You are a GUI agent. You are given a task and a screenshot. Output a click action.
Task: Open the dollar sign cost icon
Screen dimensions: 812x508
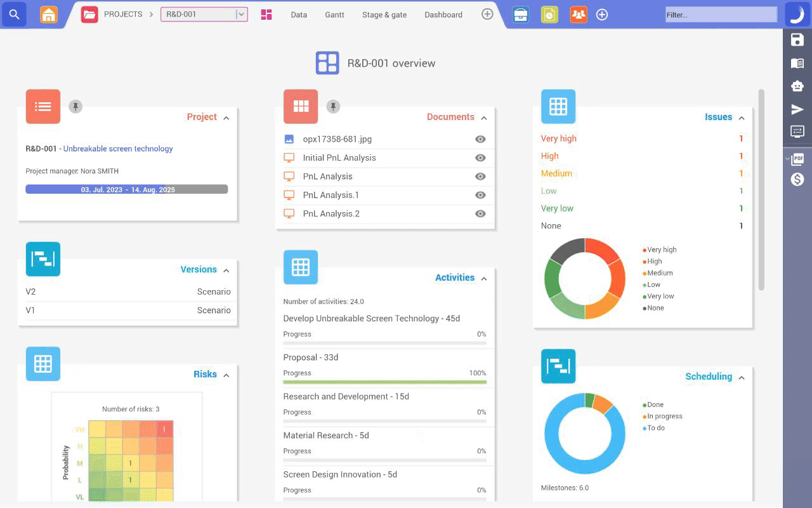797,180
